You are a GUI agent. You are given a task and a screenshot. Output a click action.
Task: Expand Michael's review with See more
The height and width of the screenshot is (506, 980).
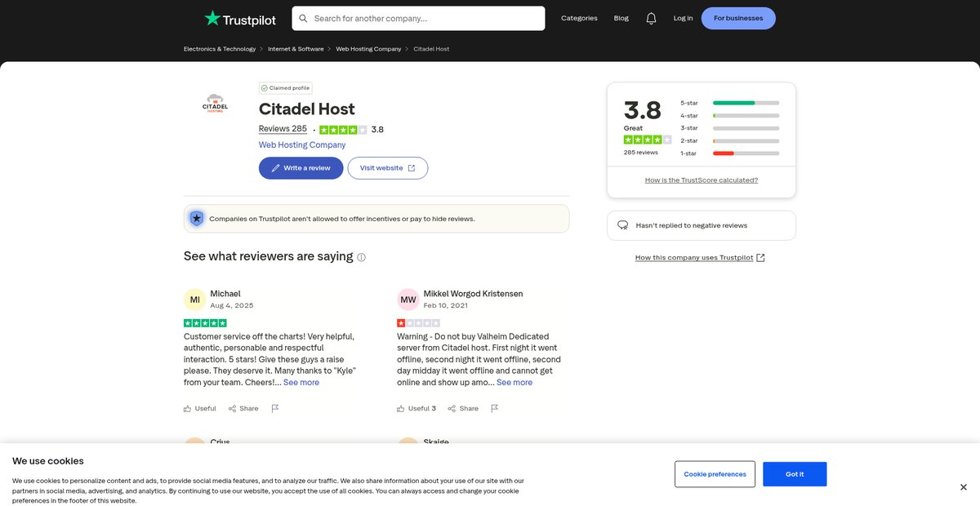pyautogui.click(x=301, y=382)
